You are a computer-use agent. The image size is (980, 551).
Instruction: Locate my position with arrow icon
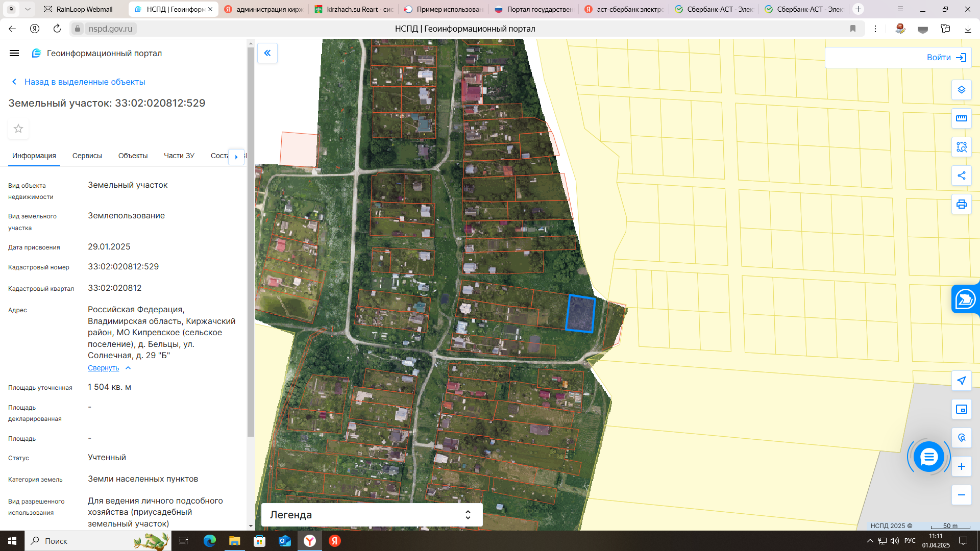tap(961, 381)
